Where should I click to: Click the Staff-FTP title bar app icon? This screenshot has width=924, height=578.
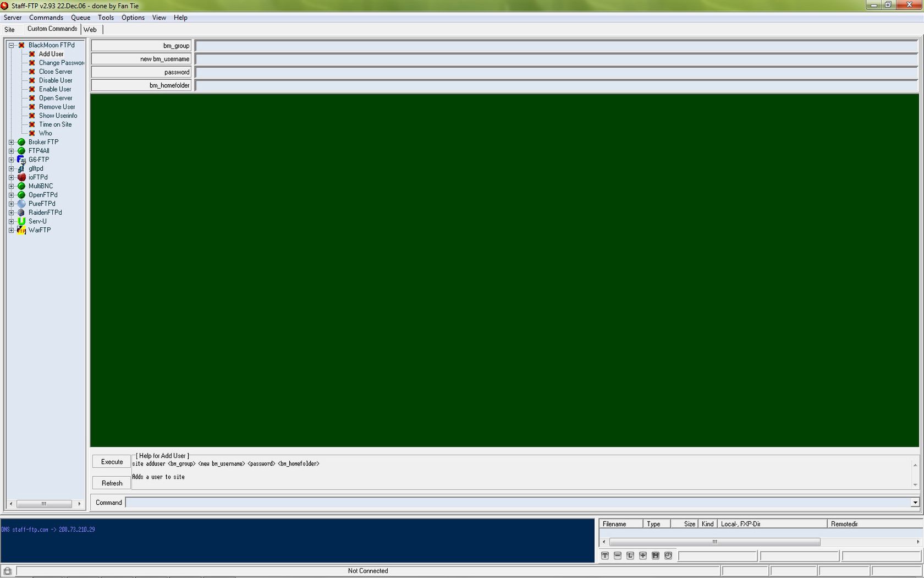(x=5, y=6)
